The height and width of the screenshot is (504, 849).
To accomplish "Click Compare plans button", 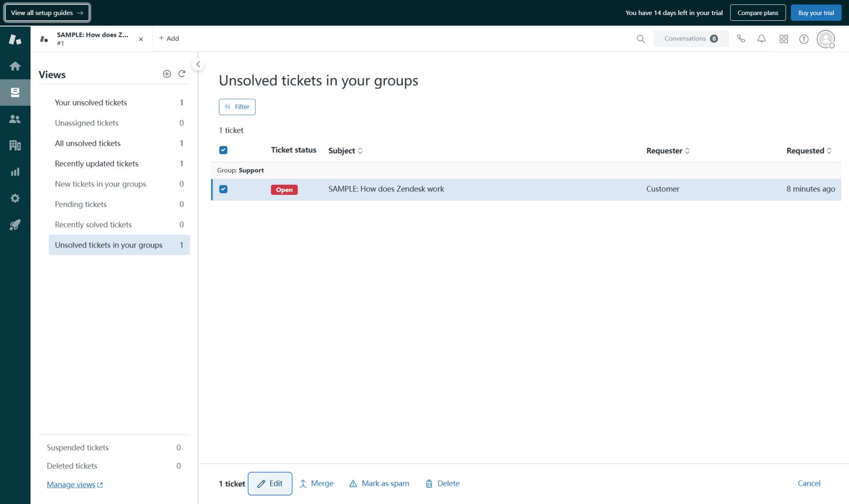I will 757,13.
